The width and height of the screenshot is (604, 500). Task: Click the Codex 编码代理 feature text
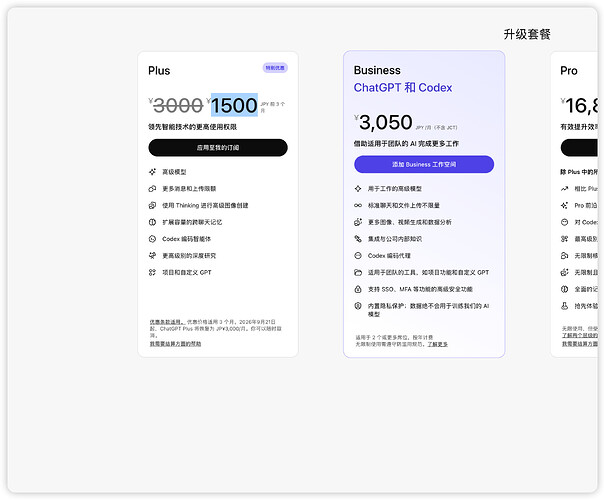[x=389, y=256]
